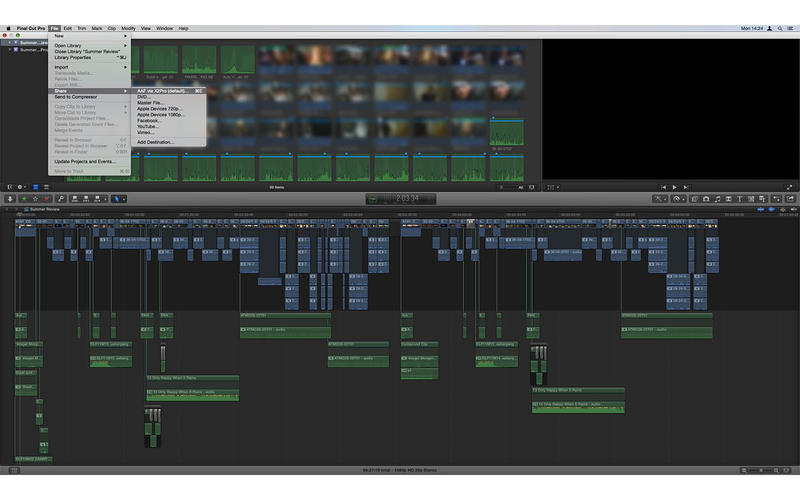This screenshot has width=800, height=500.
Task: Select YouTube in Share submenu
Action: (148, 126)
